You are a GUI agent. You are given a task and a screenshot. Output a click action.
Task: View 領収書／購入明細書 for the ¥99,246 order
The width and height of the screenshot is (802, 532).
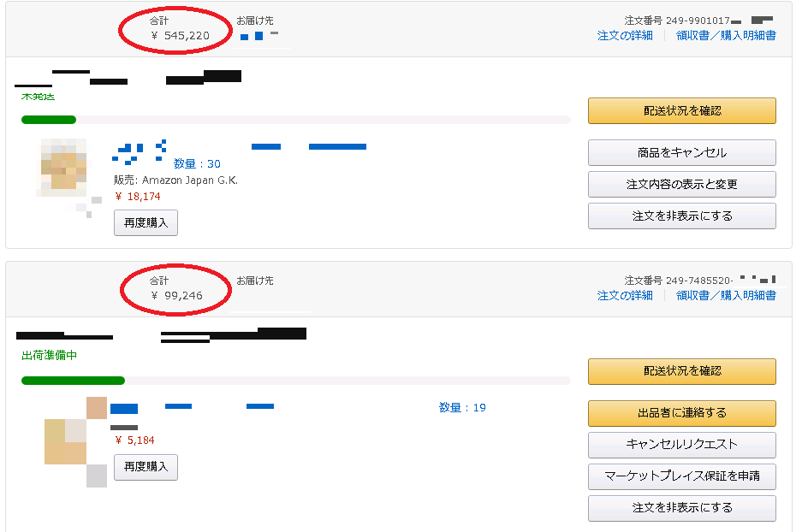[x=726, y=295]
